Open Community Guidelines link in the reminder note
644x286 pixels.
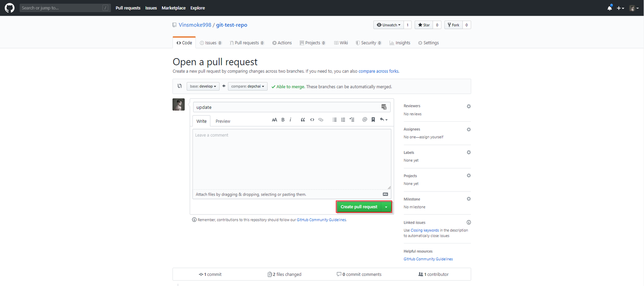pos(321,220)
